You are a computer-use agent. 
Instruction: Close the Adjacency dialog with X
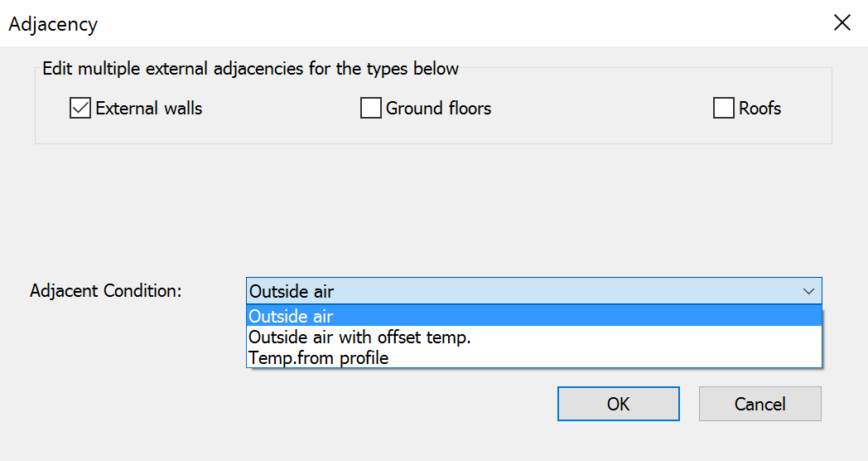tap(842, 23)
